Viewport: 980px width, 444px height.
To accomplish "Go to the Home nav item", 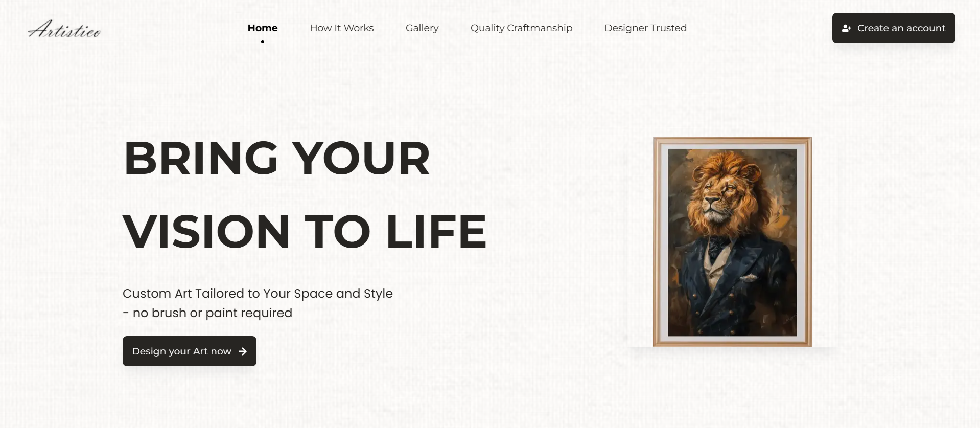I will tap(263, 28).
